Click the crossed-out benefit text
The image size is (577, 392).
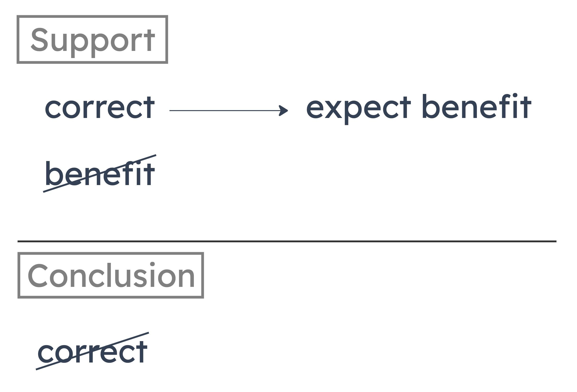pyautogui.click(x=100, y=174)
